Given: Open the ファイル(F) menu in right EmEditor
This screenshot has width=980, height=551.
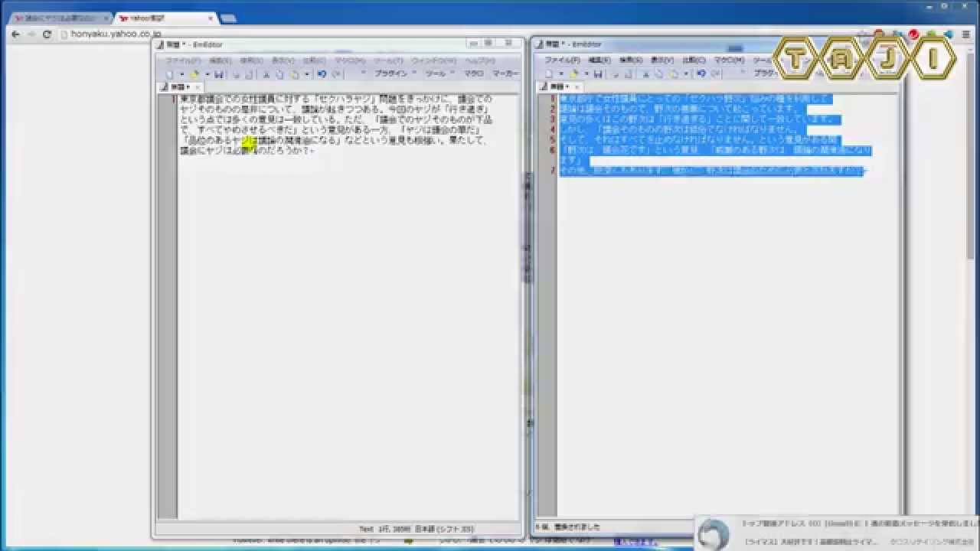Looking at the screenshot, I should pos(561,60).
